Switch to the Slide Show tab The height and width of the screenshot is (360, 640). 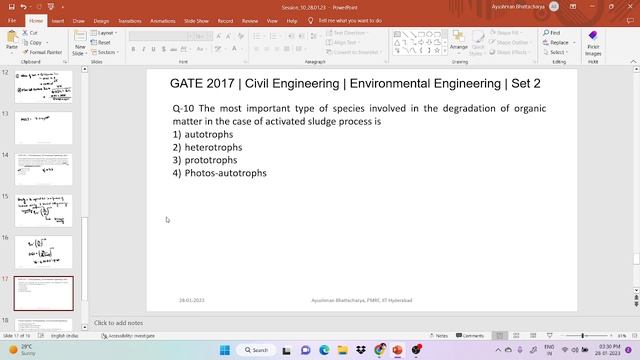click(x=196, y=20)
